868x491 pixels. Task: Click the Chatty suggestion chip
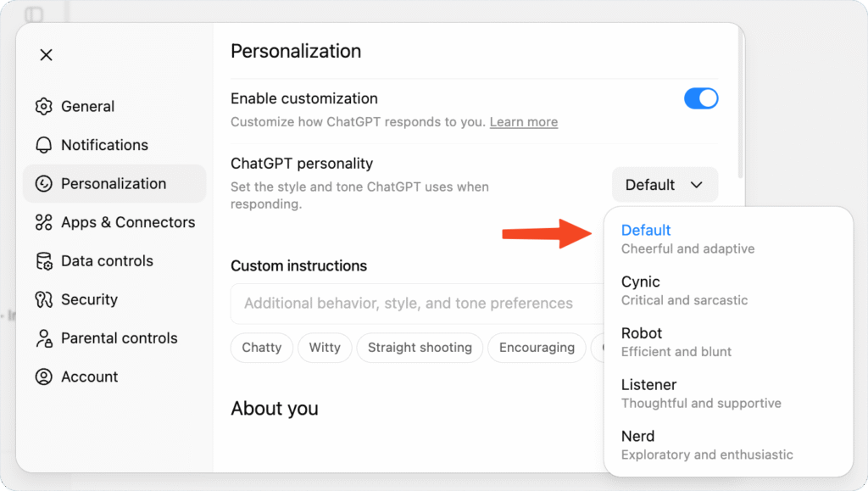[261, 348]
